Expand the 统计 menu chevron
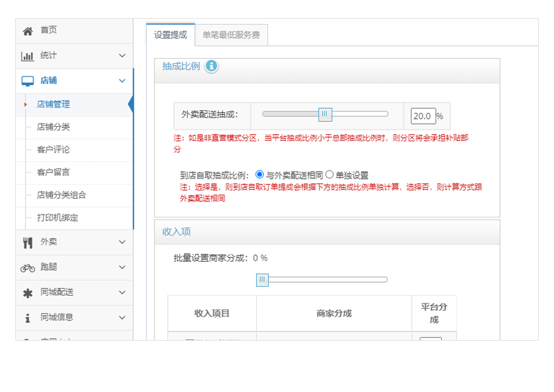This screenshot has width=554, height=392. 122,55
